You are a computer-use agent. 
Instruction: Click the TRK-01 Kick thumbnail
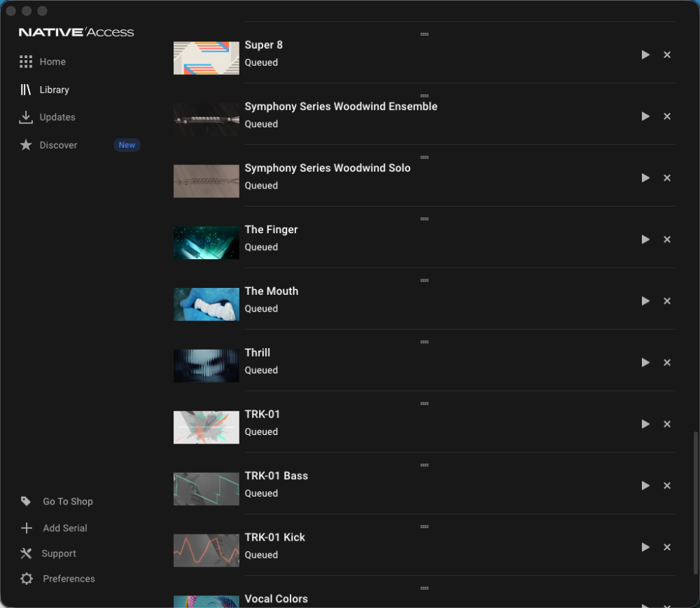coord(206,551)
